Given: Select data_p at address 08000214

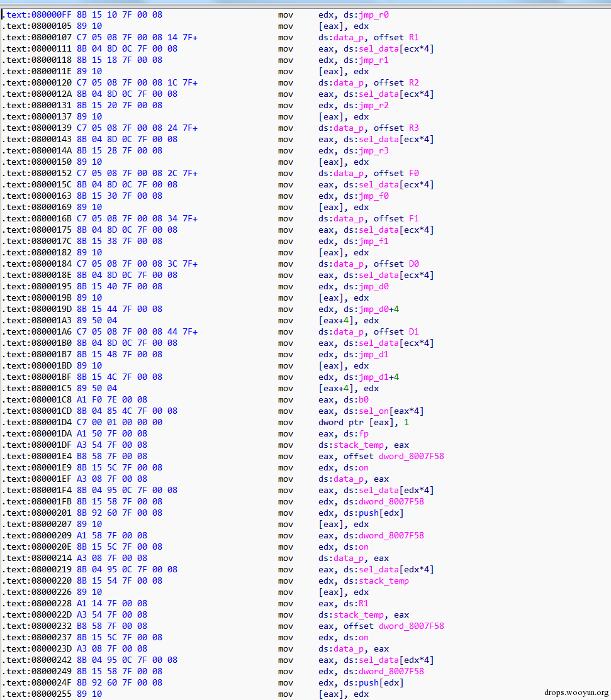Looking at the screenshot, I should [x=349, y=558].
